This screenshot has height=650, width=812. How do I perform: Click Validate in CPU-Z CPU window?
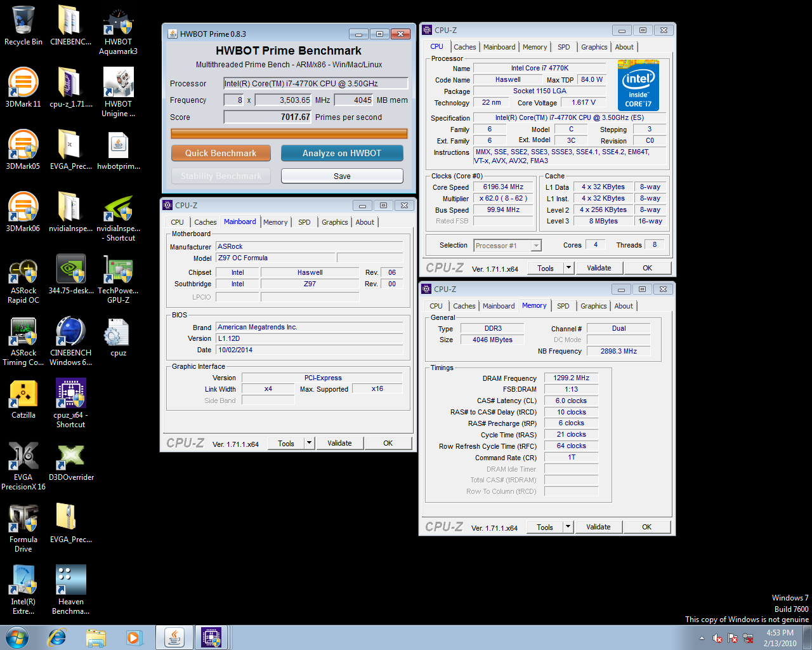(599, 268)
